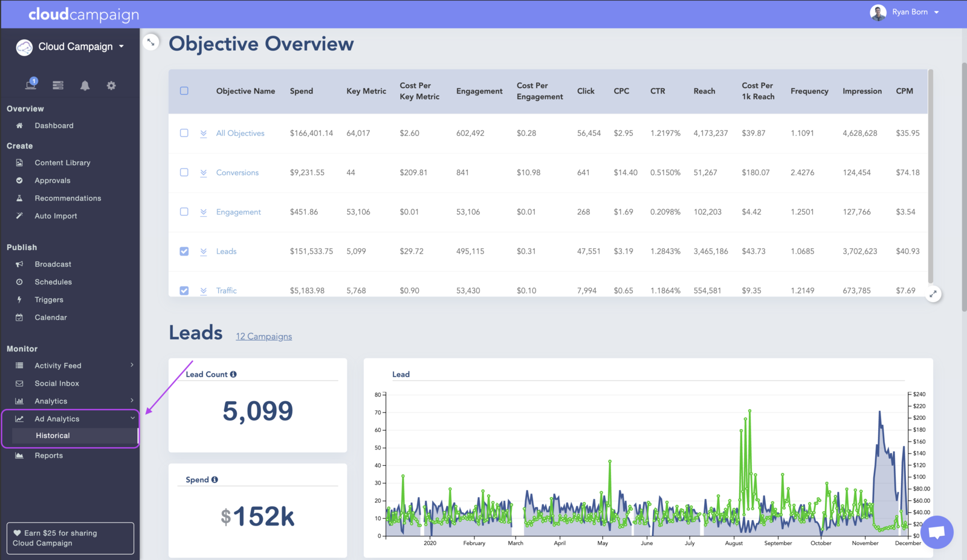This screenshot has height=560, width=967.
Task: Open the Cloud Campaign workspace dropdown
Action: (70, 47)
